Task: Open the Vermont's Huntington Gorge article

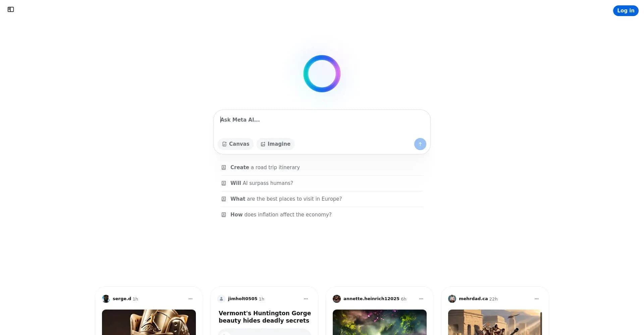Action: click(x=264, y=317)
